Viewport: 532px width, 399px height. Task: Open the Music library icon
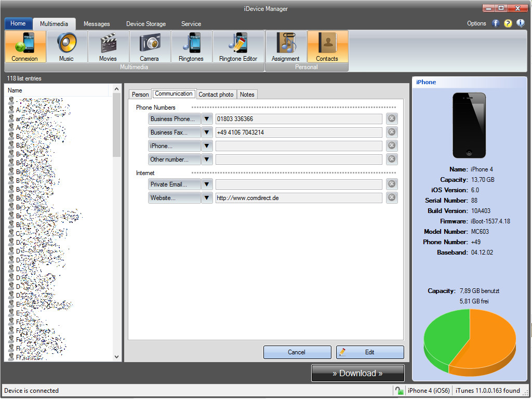[x=67, y=47]
